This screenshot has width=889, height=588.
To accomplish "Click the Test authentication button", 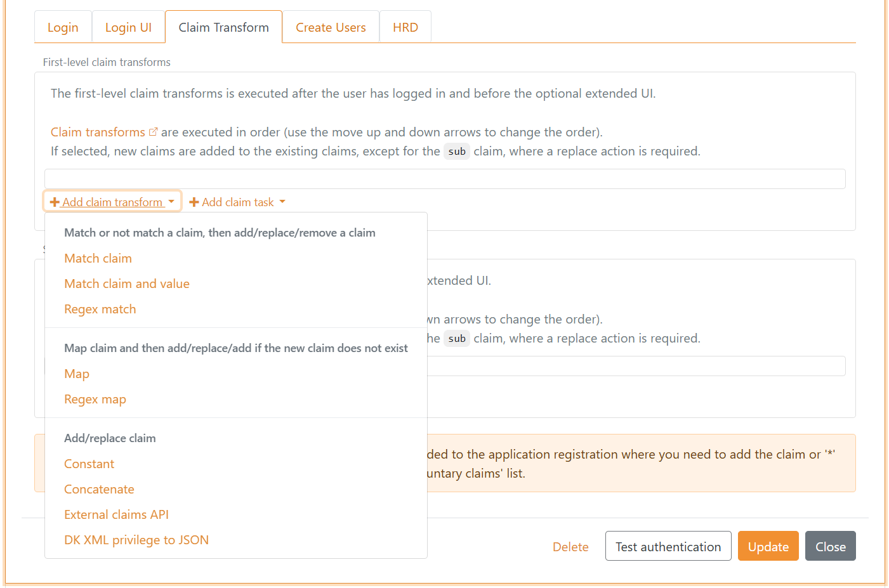I will tap(668, 546).
